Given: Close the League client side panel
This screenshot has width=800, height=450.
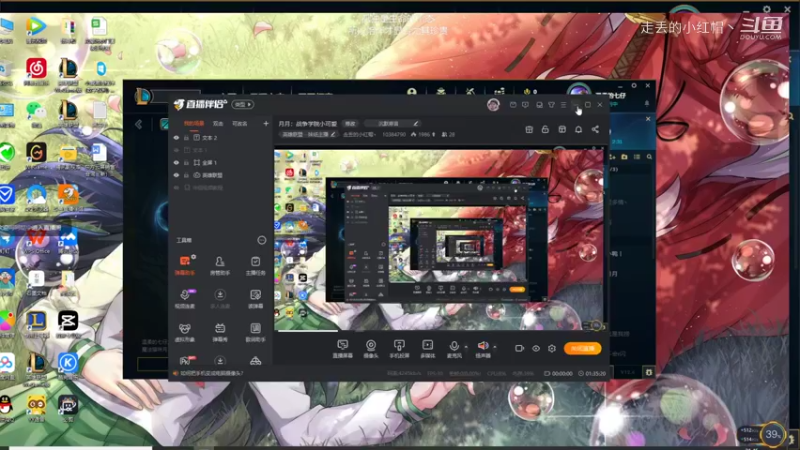Looking at the screenshot, I should tap(648, 119).
